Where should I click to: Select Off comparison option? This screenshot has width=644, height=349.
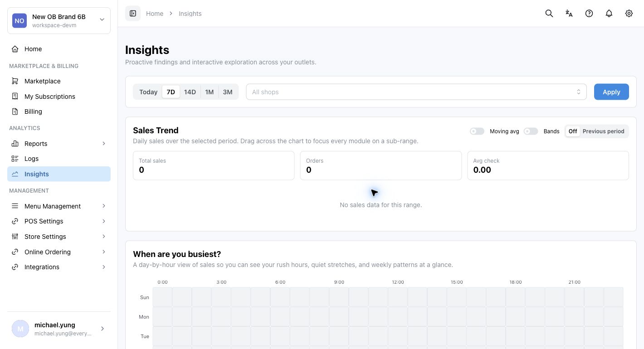573,131
